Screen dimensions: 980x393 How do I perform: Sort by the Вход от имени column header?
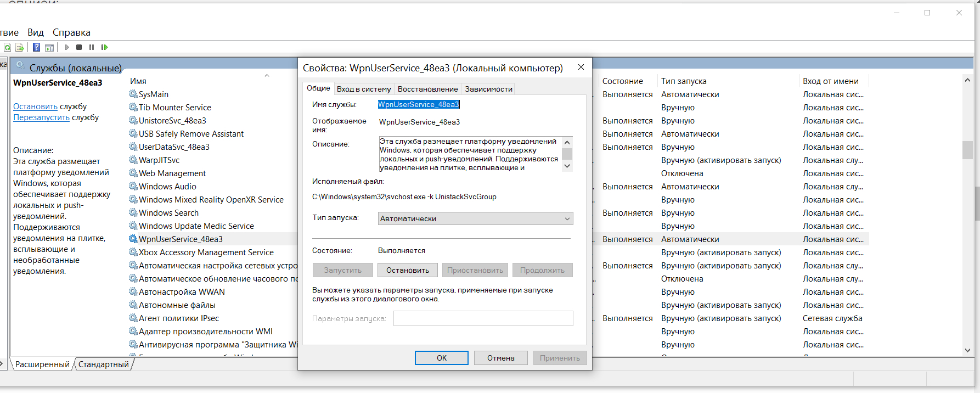[x=831, y=81]
